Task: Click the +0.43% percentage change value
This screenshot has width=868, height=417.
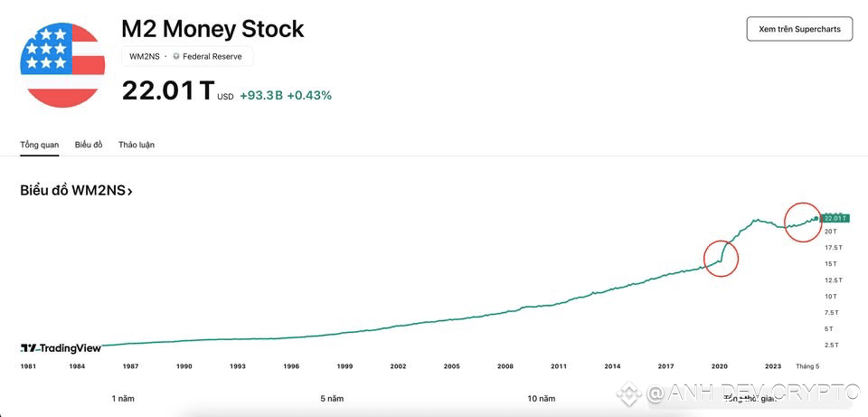Action: click(309, 95)
